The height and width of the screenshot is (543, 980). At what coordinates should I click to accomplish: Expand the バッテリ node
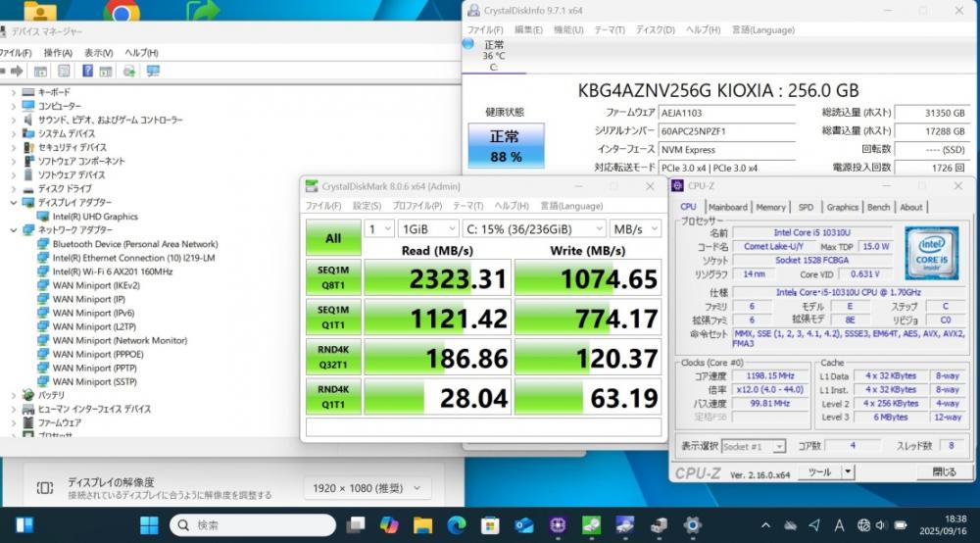pos(13,395)
